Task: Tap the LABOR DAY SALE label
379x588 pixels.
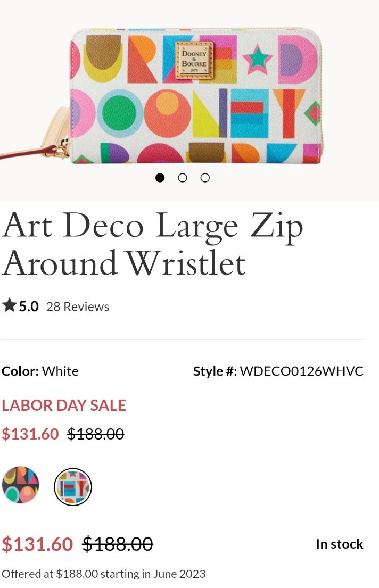Action: pos(64,405)
